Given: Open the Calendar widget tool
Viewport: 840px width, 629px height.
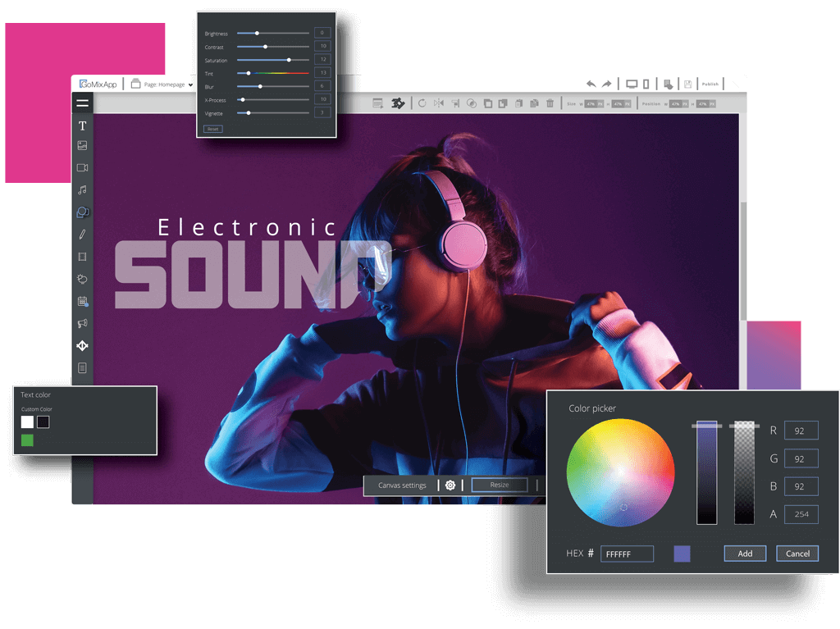Looking at the screenshot, I should tap(82, 301).
